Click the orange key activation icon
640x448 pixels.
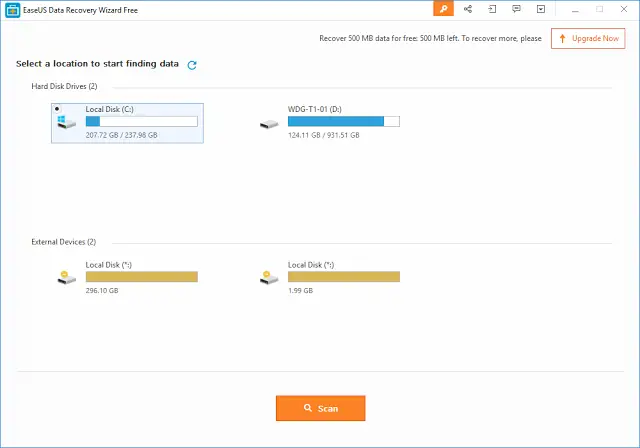coord(443,9)
